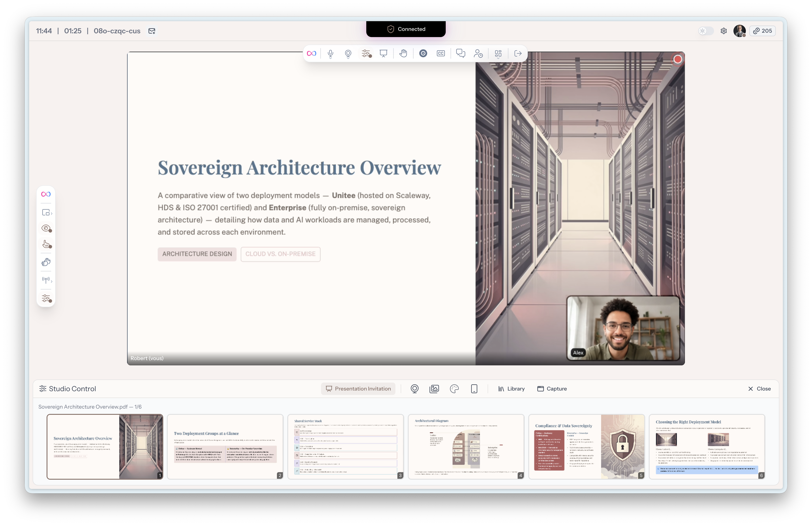Toggle the eye visibility option in left sidebar
The image size is (812, 526).
pos(46,228)
